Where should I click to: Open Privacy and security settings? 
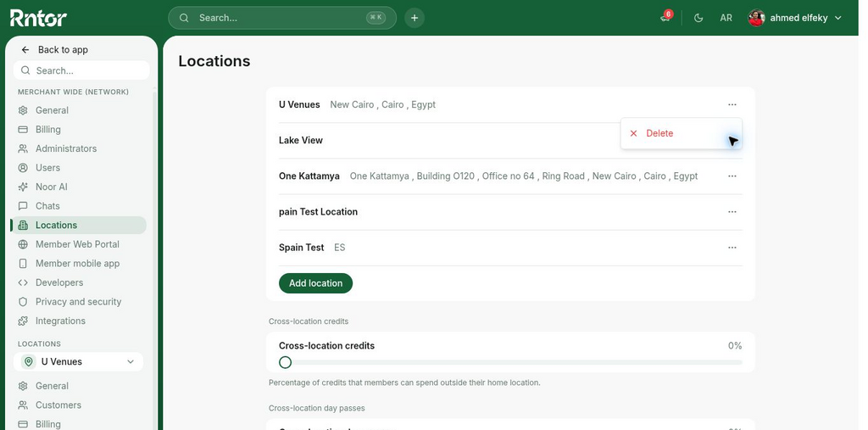coord(79,301)
